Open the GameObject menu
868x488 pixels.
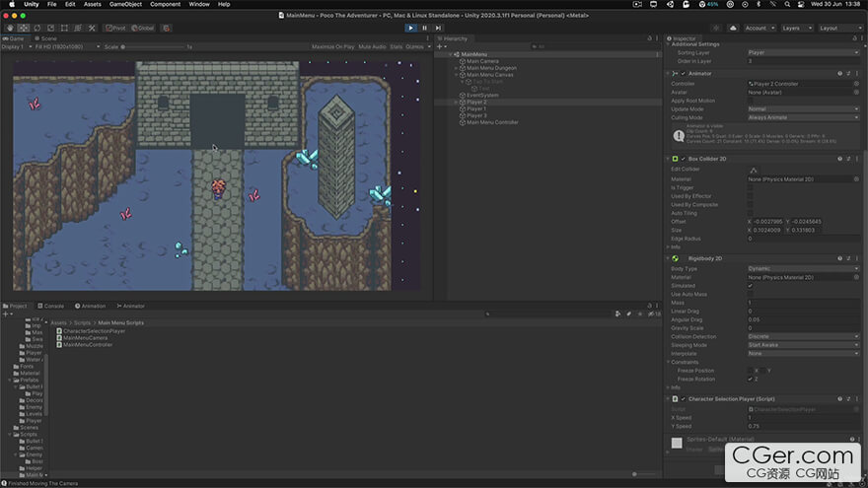tap(125, 4)
